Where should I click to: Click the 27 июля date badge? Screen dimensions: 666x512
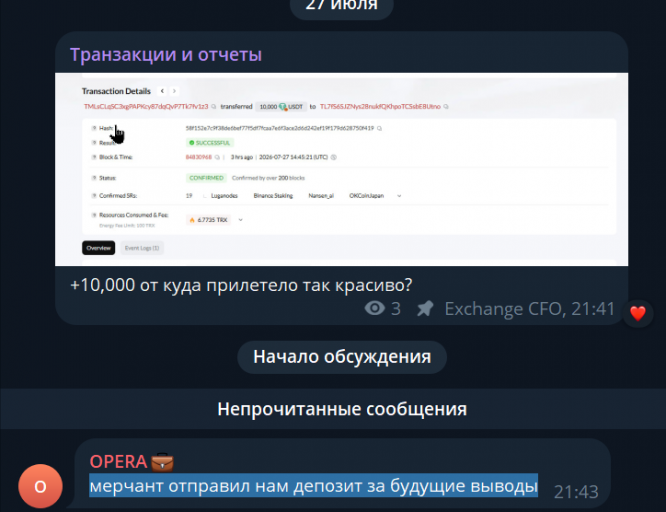coord(341,6)
